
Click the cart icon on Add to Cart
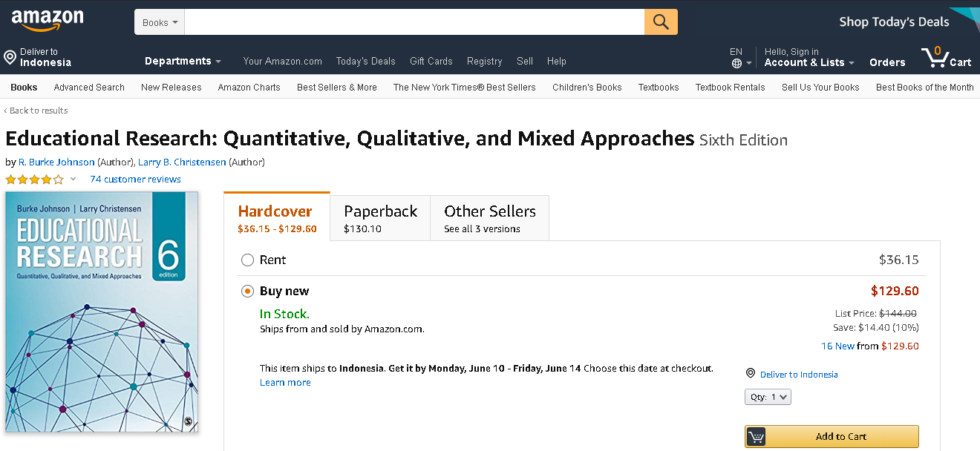tap(756, 437)
